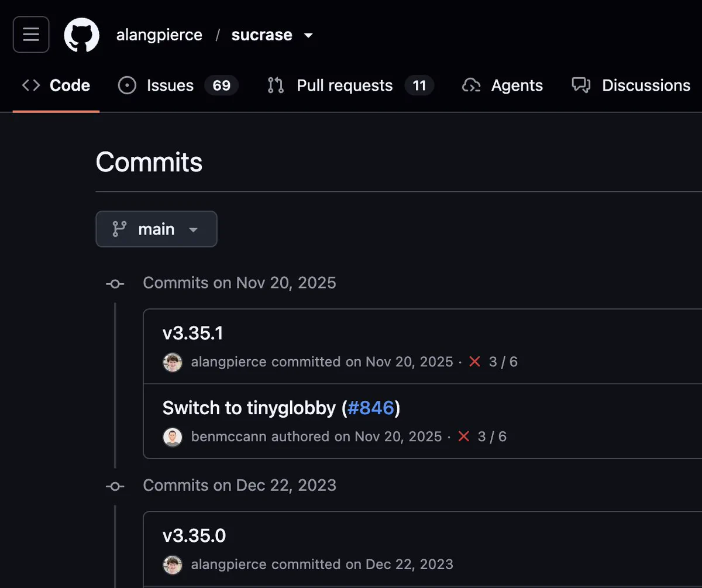Click the Commits on Nov 20, 2025 heading
The width and height of the screenshot is (702, 588).
pyautogui.click(x=239, y=283)
